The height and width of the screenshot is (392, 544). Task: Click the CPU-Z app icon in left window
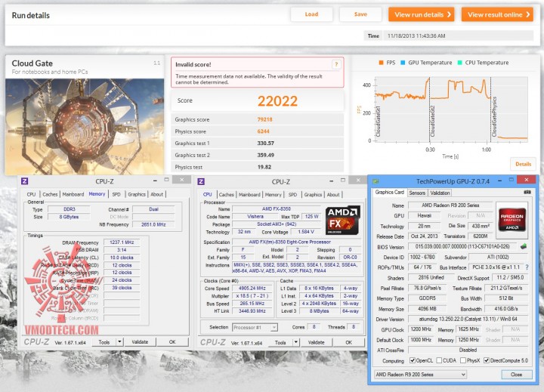click(25, 181)
